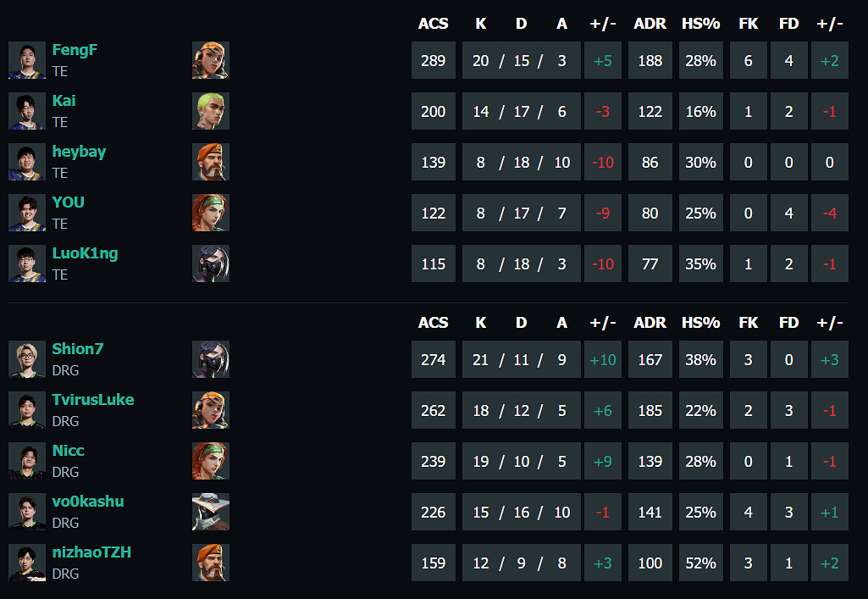
Task: Click heybay's player avatar photo
Action: click(x=27, y=162)
